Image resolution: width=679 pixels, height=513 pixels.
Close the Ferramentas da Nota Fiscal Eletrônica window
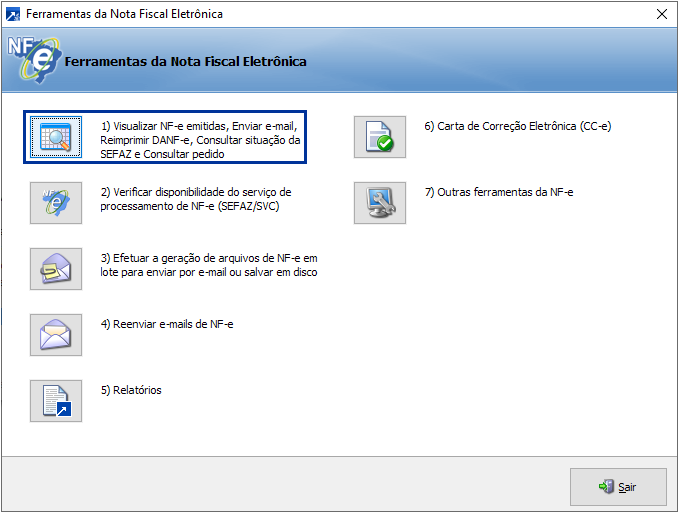(x=662, y=14)
